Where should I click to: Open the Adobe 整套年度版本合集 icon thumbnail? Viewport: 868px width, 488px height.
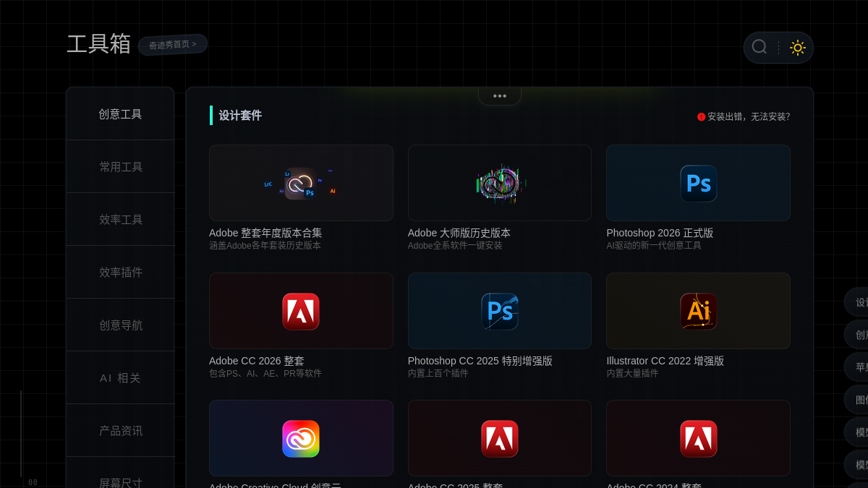pos(301,183)
